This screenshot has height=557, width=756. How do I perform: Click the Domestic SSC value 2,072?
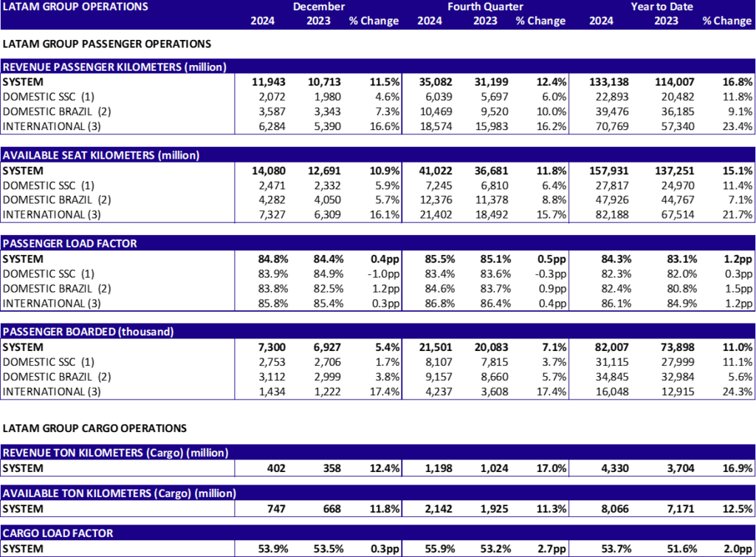(272, 97)
